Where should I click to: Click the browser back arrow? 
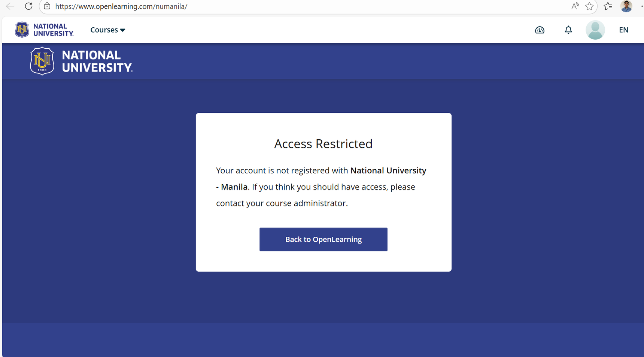10,6
